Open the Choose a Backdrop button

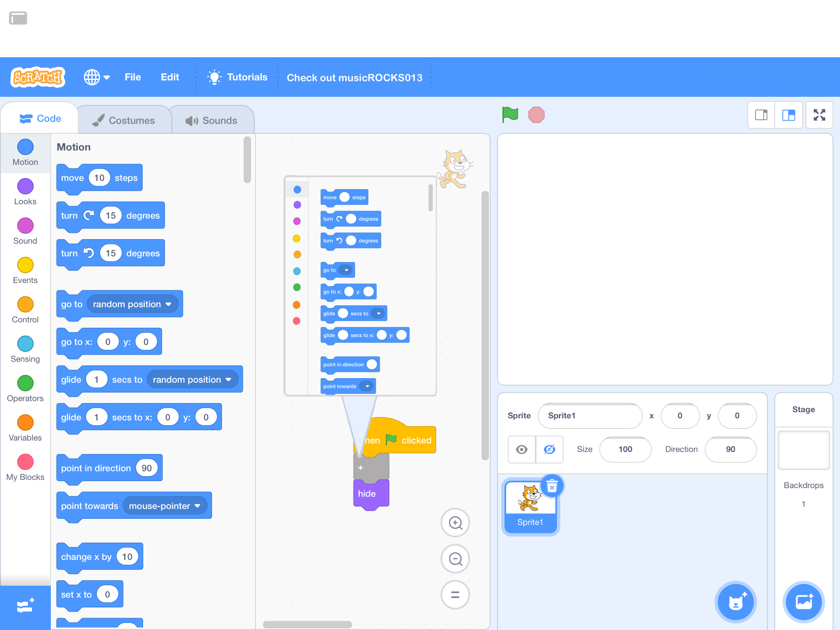804,602
